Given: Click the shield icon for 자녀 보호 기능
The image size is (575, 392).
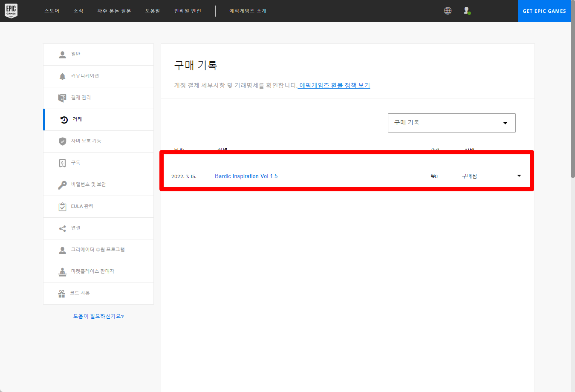Looking at the screenshot, I should coord(62,141).
